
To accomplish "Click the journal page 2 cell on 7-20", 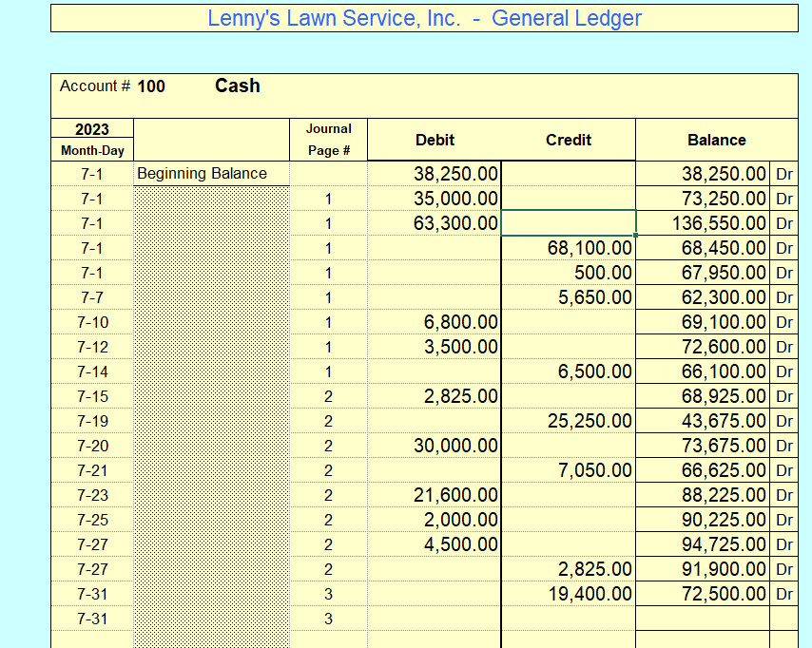I will (328, 446).
